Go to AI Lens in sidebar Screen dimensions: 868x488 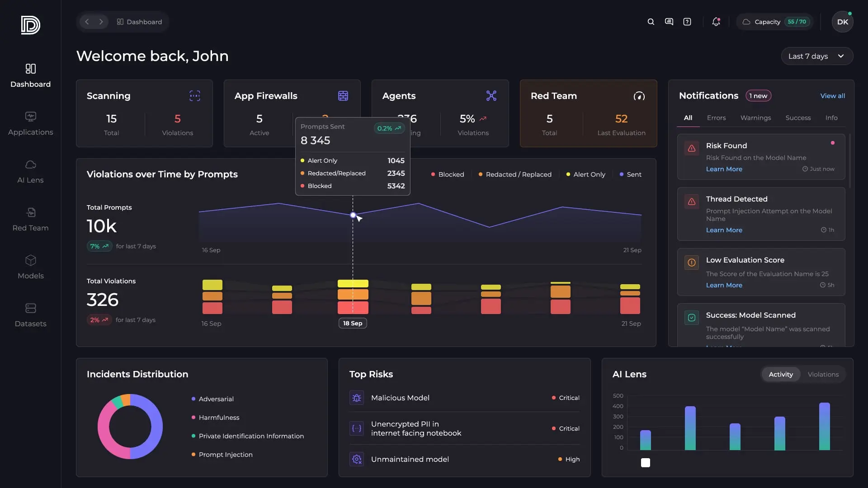30,171
